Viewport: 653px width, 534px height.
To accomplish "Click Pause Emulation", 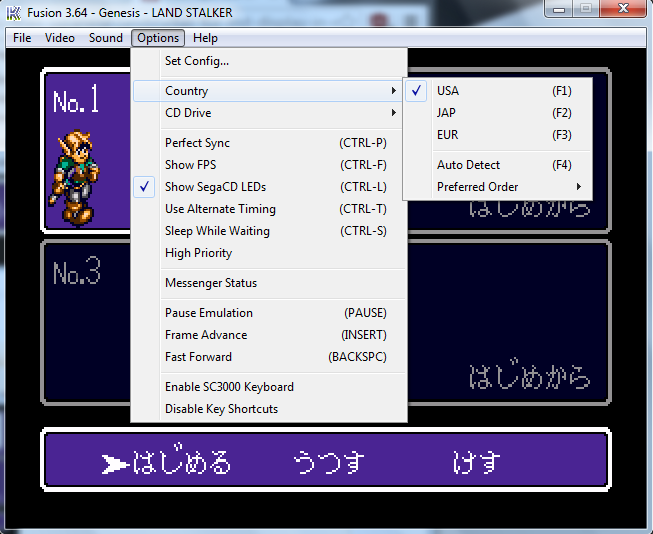I will click(269, 314).
